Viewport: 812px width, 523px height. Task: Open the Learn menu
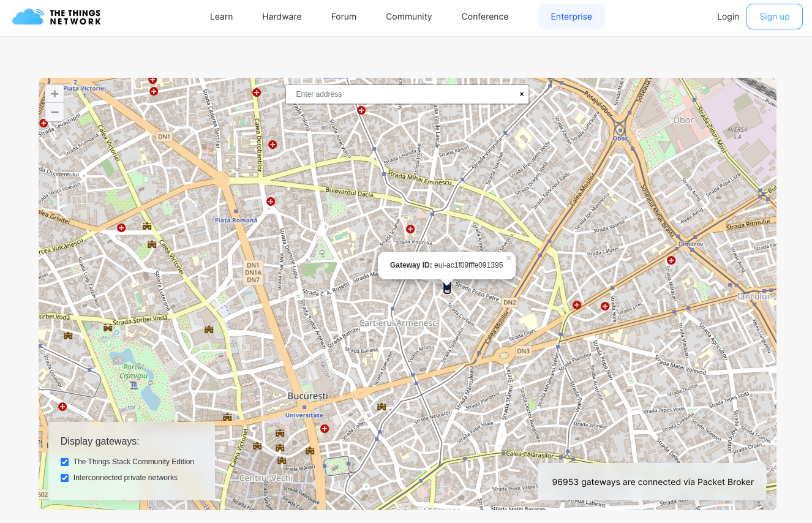tap(221, 17)
